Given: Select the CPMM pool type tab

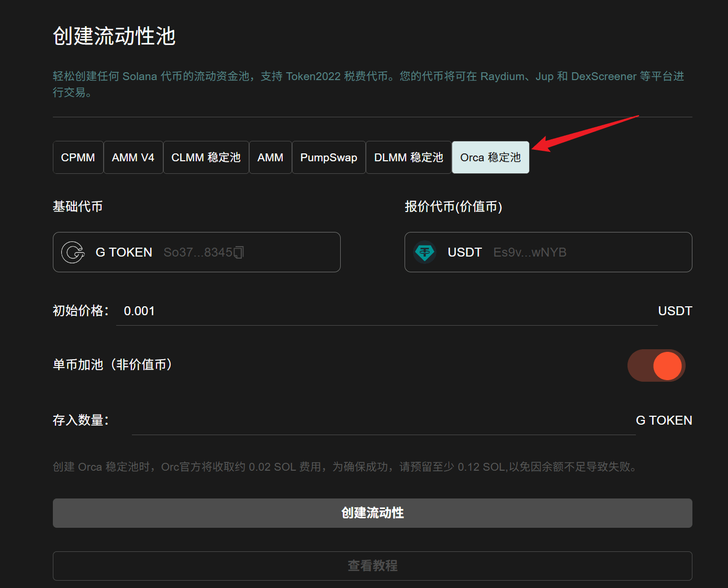Looking at the screenshot, I should tap(78, 157).
